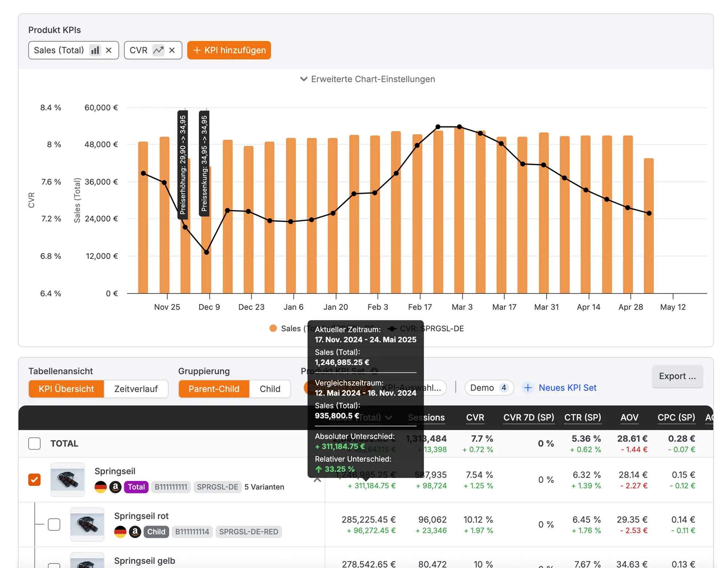
Task: Collapse Springseil variants with chevron
Action: pos(317,480)
